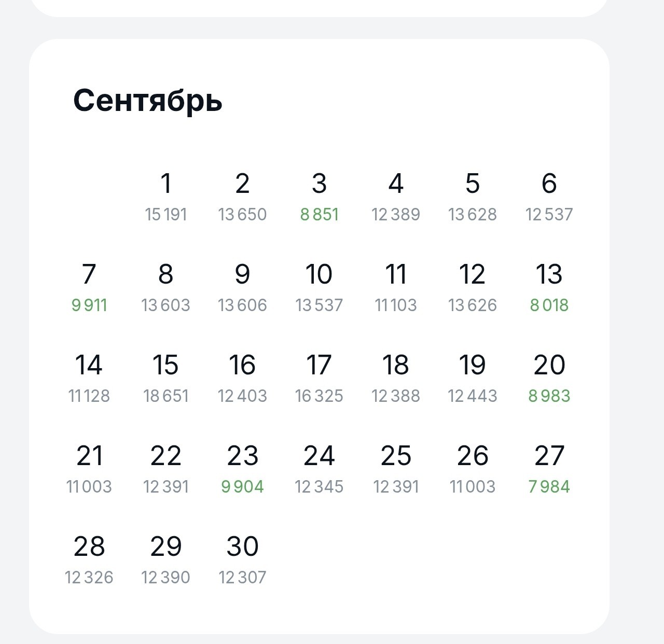Click date 11 priced 11 103
664x644 pixels.
click(396, 288)
